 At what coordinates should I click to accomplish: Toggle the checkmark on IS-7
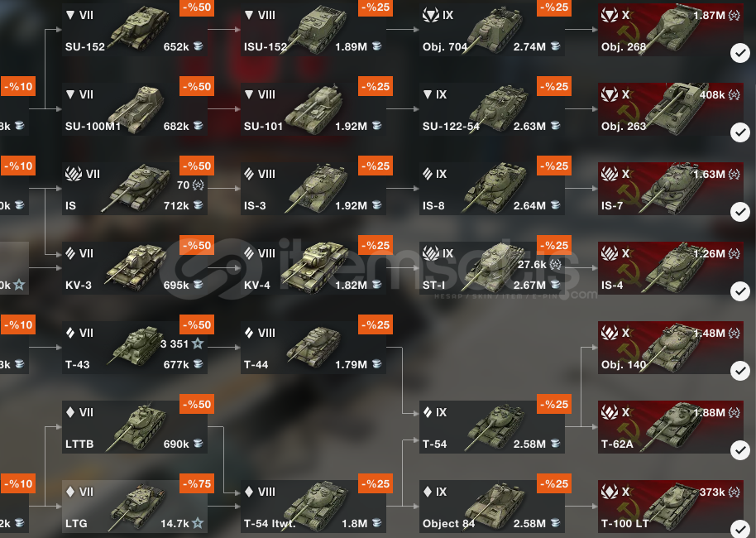point(740,212)
